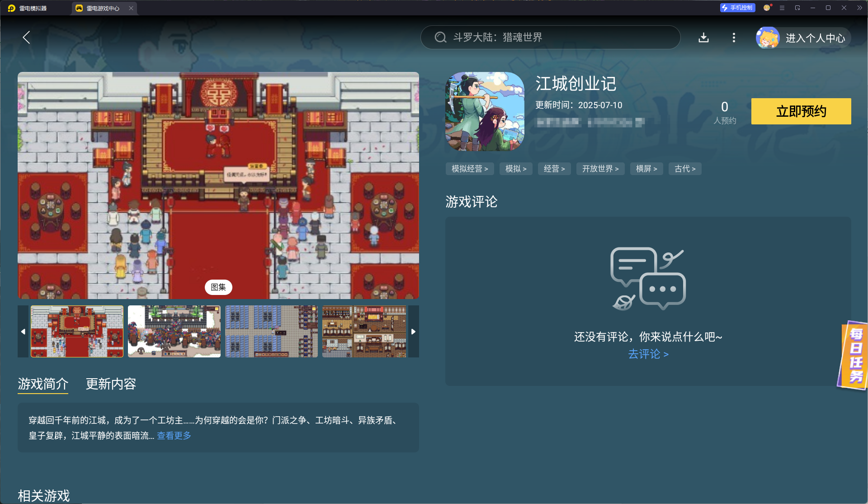Screen dimensions: 868x504
Task: Select the 雷电游戏中心 tab
Action: [103, 8]
